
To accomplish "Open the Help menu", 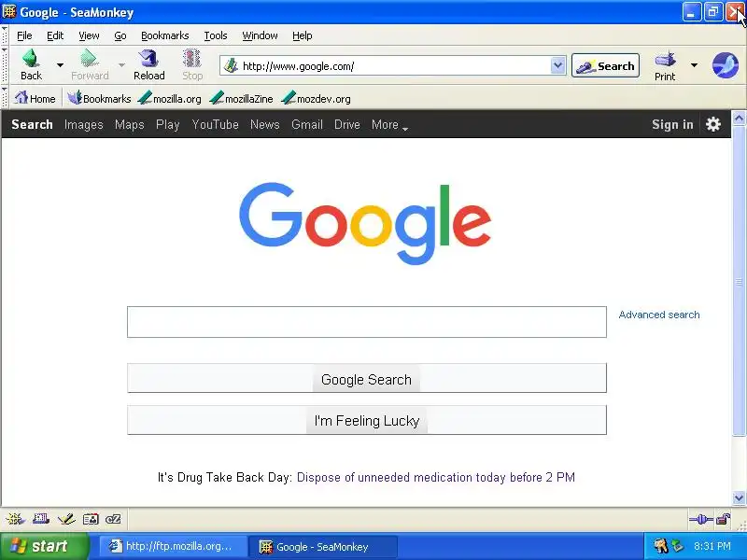I will 302,35.
